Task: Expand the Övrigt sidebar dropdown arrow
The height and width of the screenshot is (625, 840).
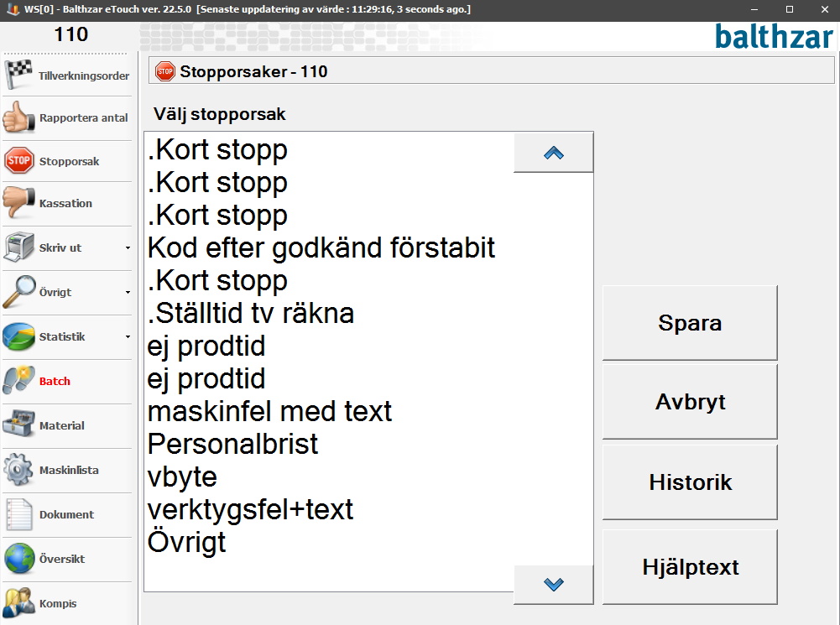Action: [x=128, y=293]
